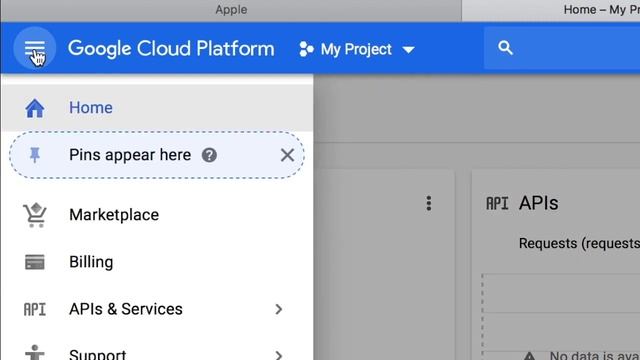This screenshot has width=640, height=360.
Task: Click the Billing credit card icon
Action: click(35, 262)
